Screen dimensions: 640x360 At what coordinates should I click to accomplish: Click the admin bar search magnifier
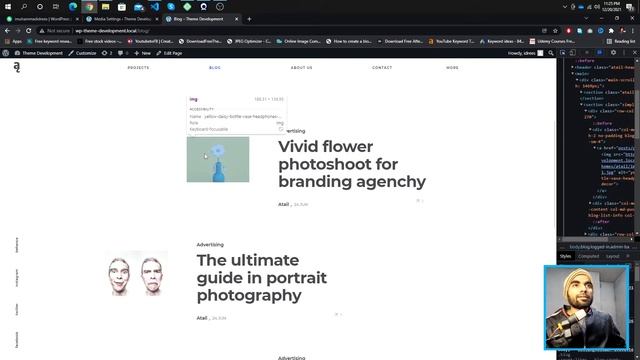click(551, 53)
